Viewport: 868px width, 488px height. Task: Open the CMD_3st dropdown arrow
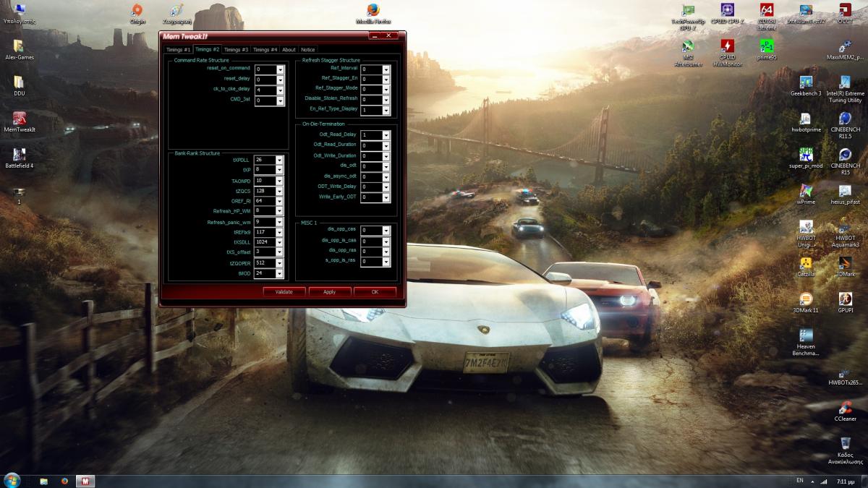281,100
